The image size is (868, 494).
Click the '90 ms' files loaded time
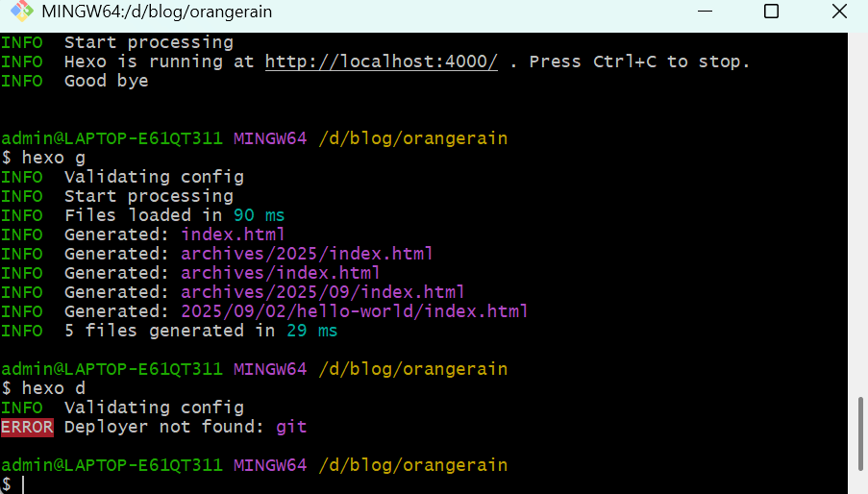tap(260, 215)
